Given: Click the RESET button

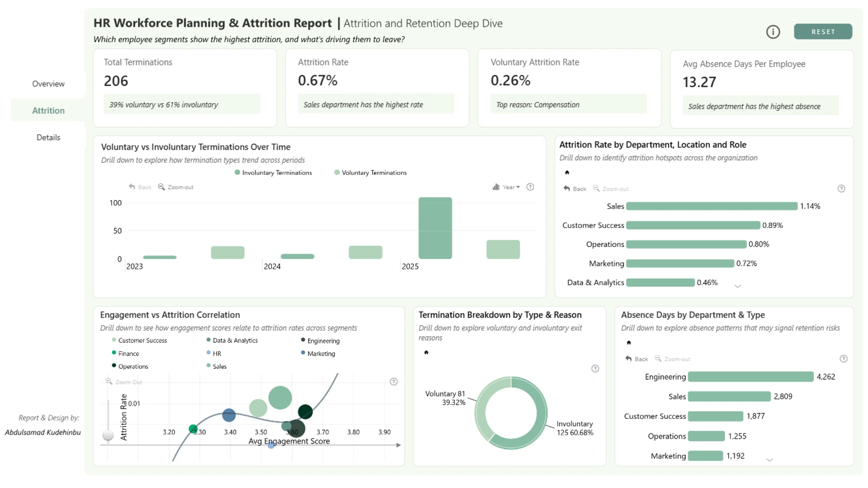Looking at the screenshot, I should [823, 32].
